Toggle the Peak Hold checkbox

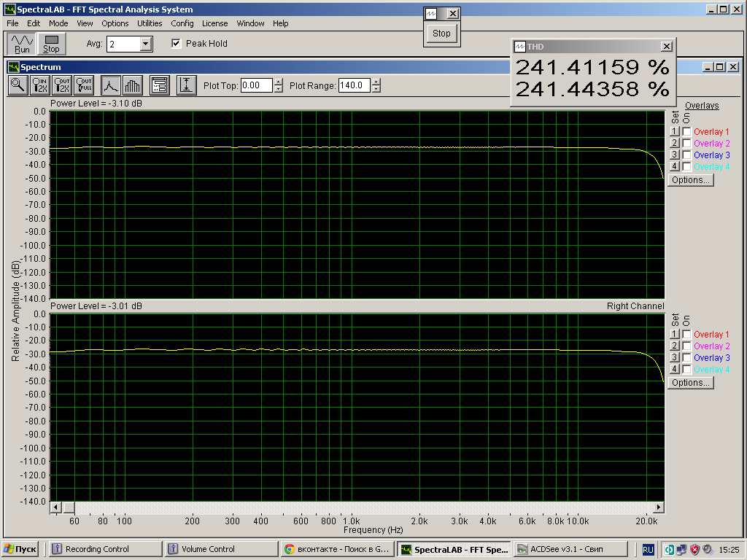point(176,44)
